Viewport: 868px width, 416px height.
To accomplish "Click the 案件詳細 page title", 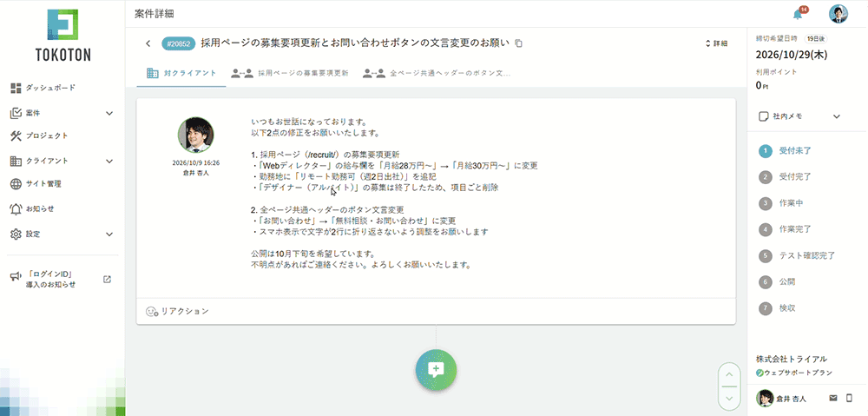I will click(155, 14).
